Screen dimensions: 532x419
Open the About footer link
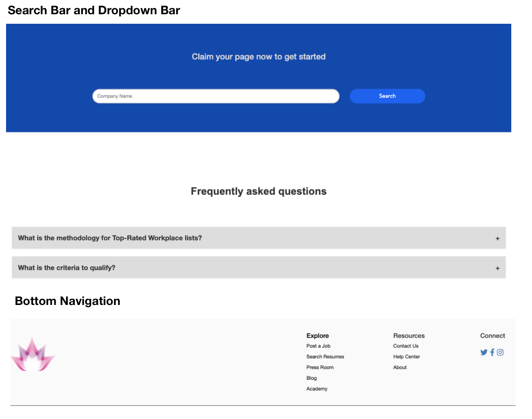(400, 368)
